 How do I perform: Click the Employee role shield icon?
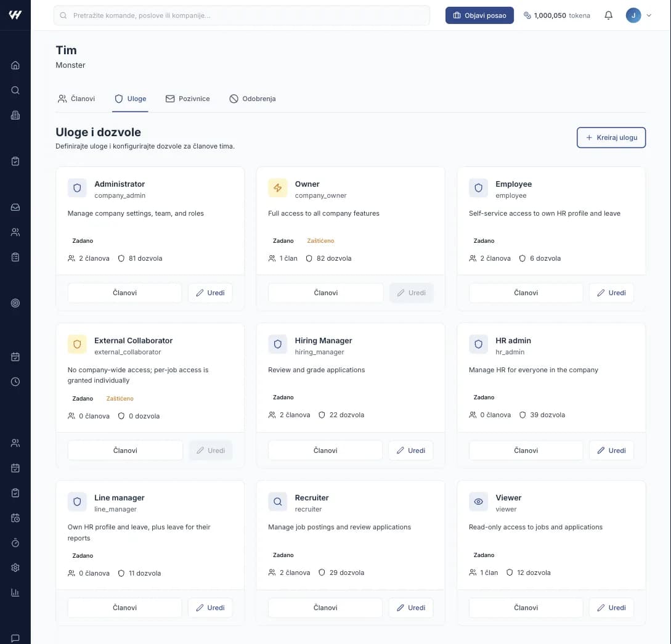pyautogui.click(x=478, y=188)
